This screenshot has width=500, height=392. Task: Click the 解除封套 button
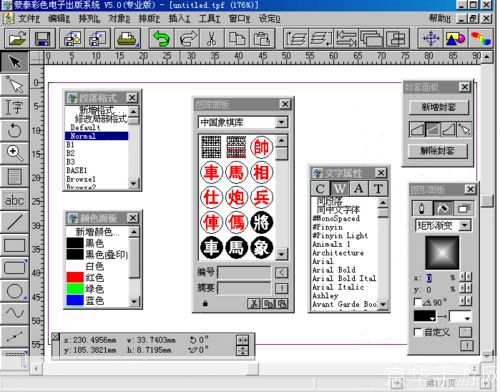pyautogui.click(x=437, y=151)
